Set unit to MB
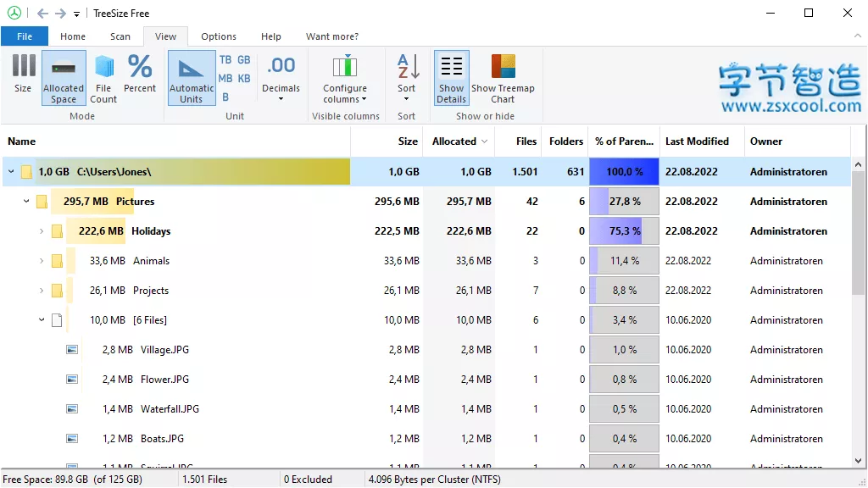The width and height of the screenshot is (868, 488). click(x=225, y=79)
